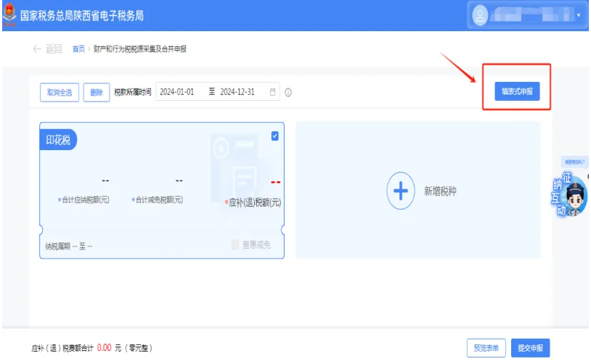Screen dimensions: 591x364
Task: Click the 提交申报 submit button
Action: point(530,348)
